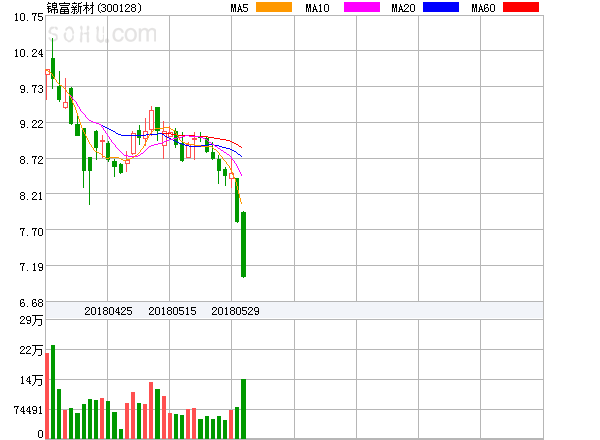The image size is (600, 440).
Task: Click the blue MA20 legend swatch
Action: click(441, 7)
